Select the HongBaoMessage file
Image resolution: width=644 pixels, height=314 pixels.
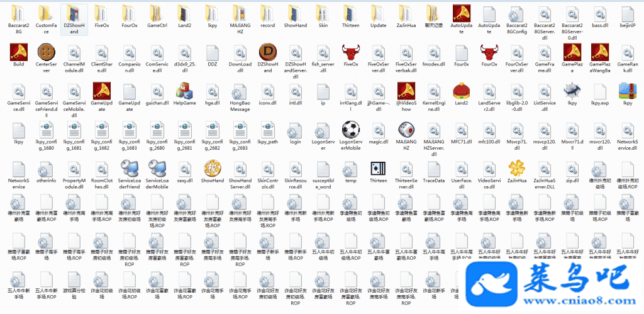pos(240,91)
